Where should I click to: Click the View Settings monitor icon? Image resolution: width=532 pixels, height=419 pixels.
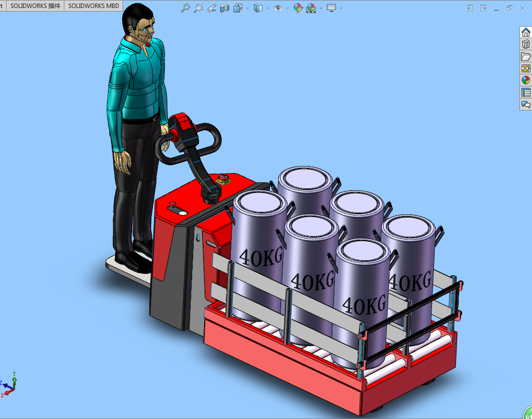tap(331, 8)
